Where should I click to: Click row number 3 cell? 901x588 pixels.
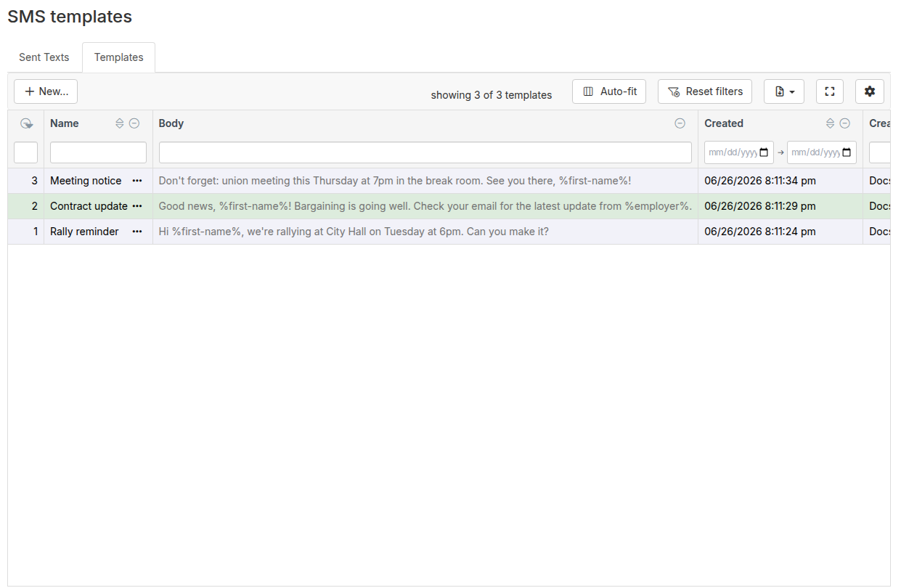26,181
